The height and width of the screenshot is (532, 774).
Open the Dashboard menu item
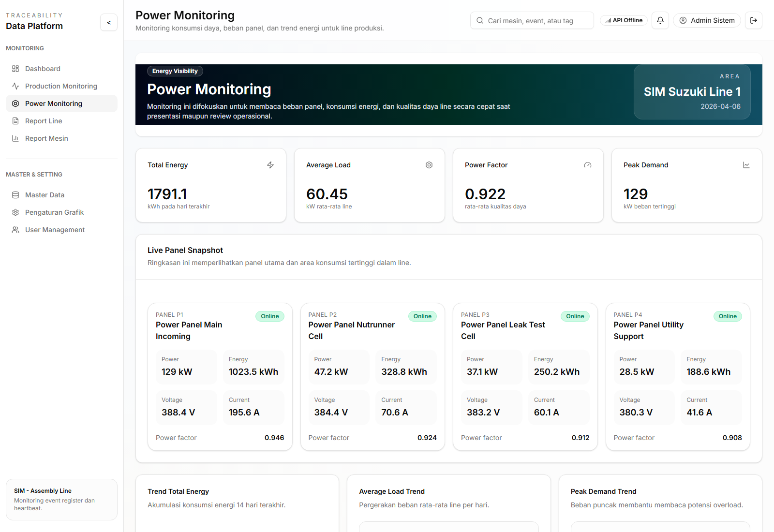pyautogui.click(x=61, y=69)
